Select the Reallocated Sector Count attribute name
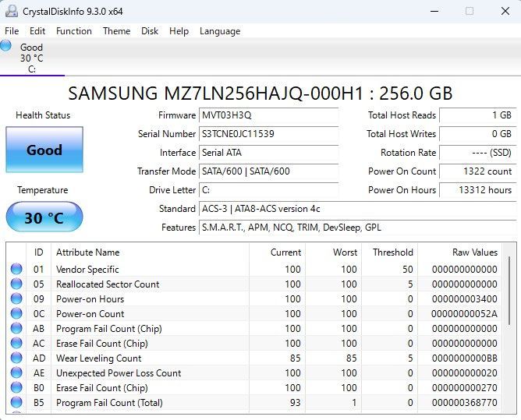 (x=108, y=284)
